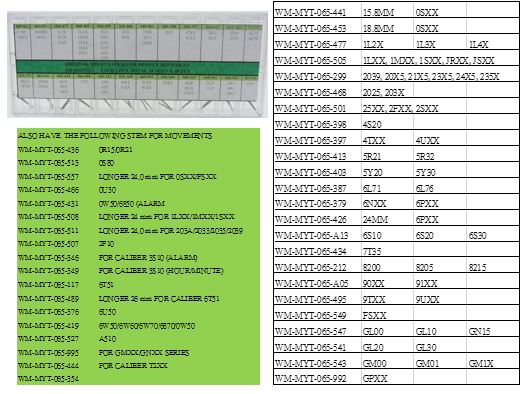Select table cell WM-MYT-065-477
The width and height of the screenshot is (525, 394).
[317, 41]
